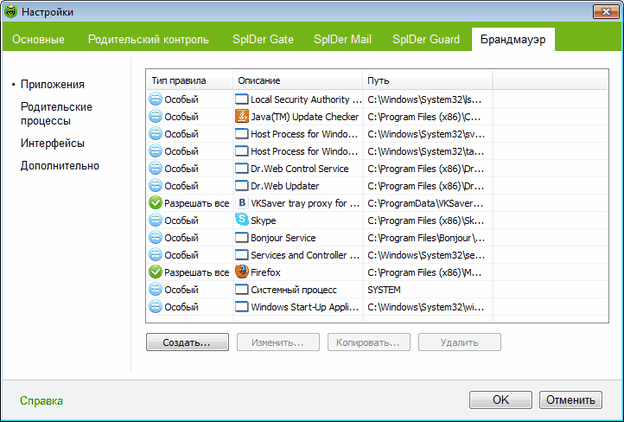The width and height of the screenshot is (624, 422).
Task: Click the Firefox application icon
Action: (x=242, y=272)
